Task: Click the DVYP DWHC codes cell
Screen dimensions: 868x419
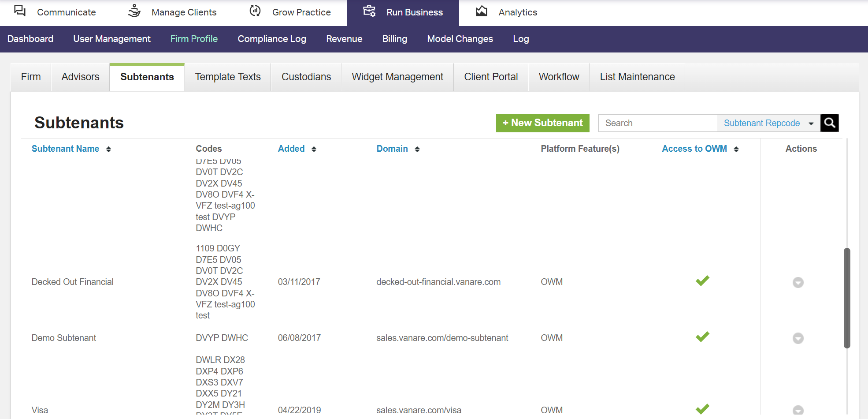Action: click(x=222, y=338)
